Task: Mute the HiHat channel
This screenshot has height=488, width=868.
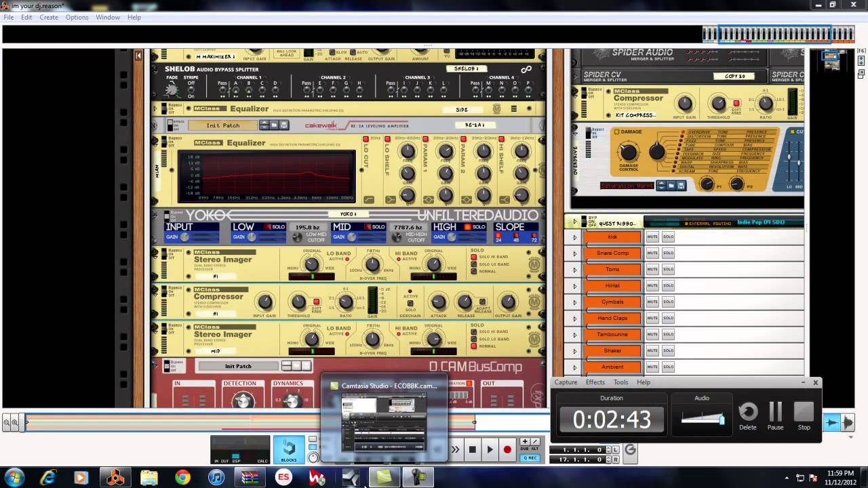Action: pos(652,285)
